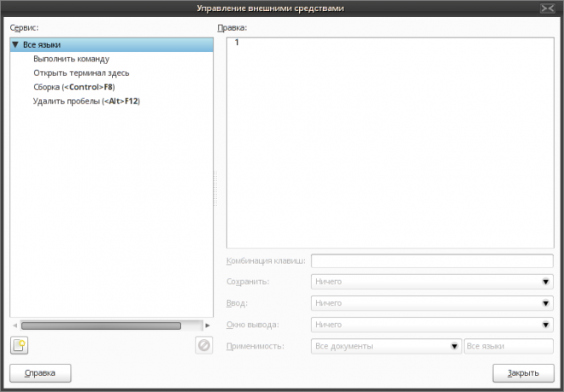Screen dimensions: 564x392
Task: Click the left scroll arrow of tool list
Action: (x=14, y=325)
